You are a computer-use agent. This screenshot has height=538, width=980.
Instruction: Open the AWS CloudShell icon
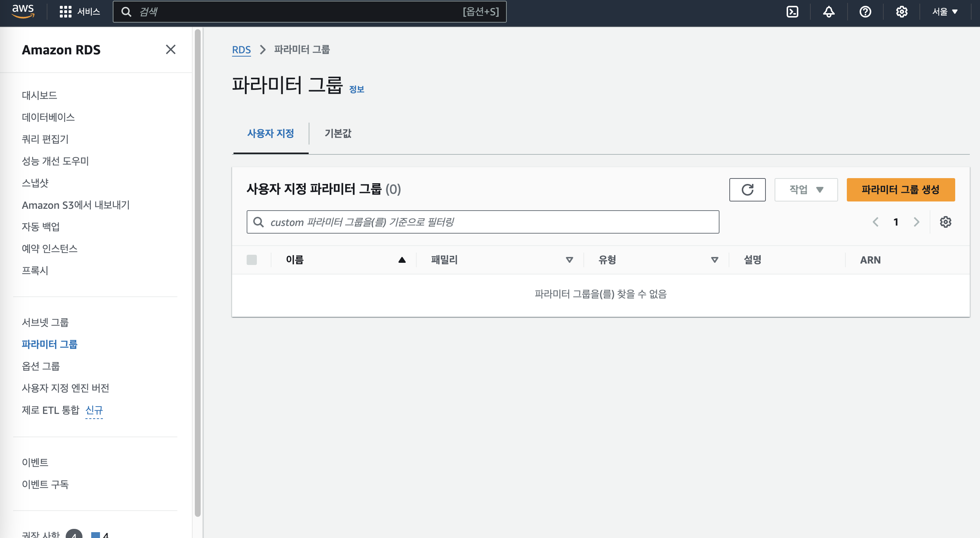coord(792,12)
